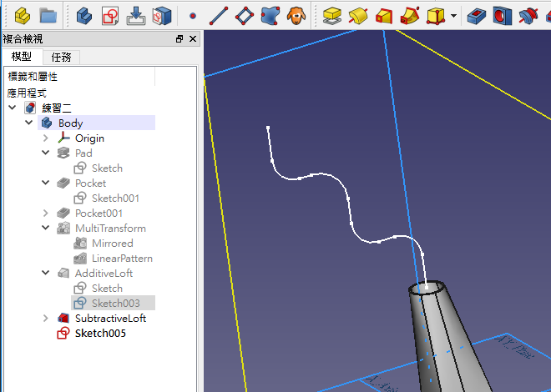
Task: Create a datum plane
Action: pos(245,16)
